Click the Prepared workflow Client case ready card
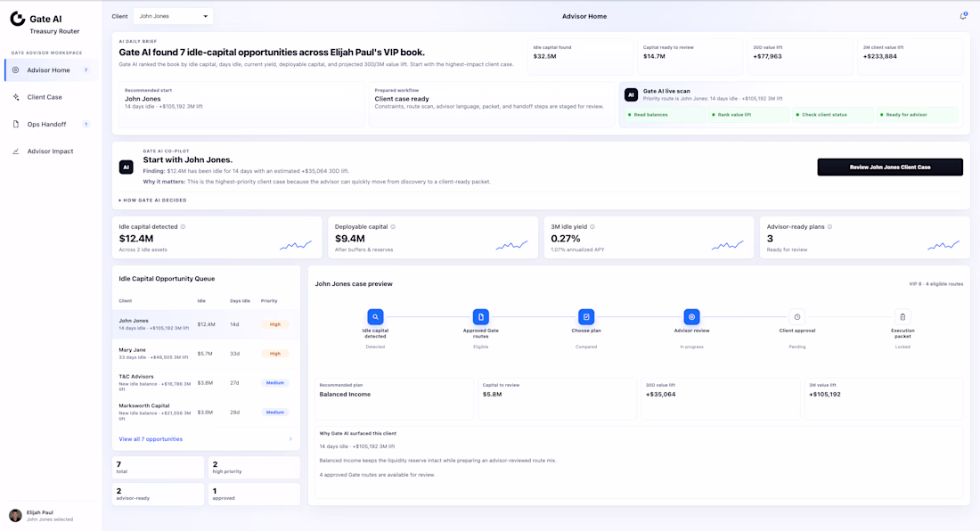This screenshot has height=531, width=980. pos(492,104)
